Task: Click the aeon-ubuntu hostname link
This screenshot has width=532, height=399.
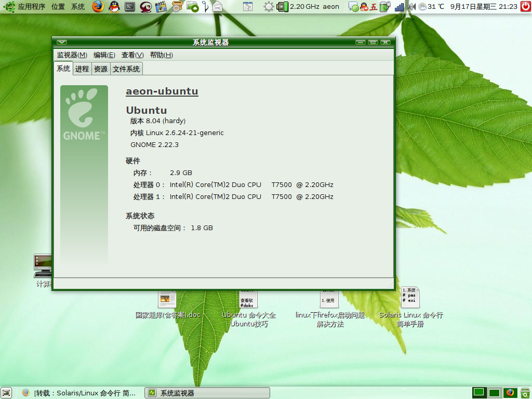Action: pyautogui.click(x=162, y=91)
